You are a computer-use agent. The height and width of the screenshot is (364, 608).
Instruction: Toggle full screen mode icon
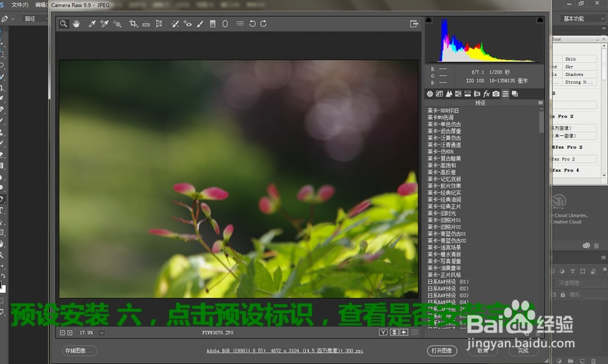(414, 24)
